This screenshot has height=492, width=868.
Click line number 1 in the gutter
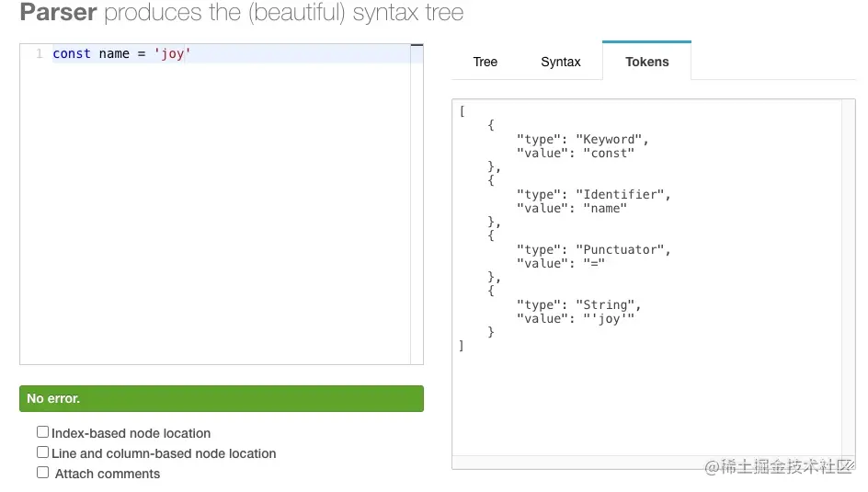click(40, 54)
